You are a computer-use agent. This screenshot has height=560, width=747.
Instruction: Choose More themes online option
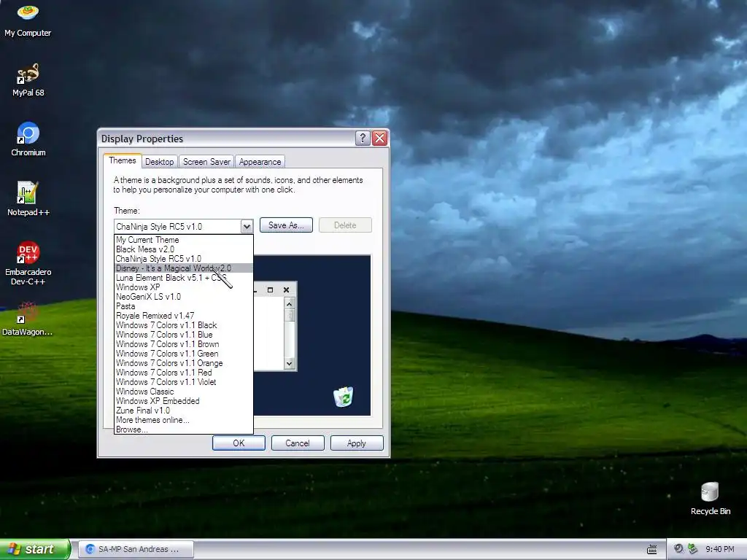[x=184, y=420]
